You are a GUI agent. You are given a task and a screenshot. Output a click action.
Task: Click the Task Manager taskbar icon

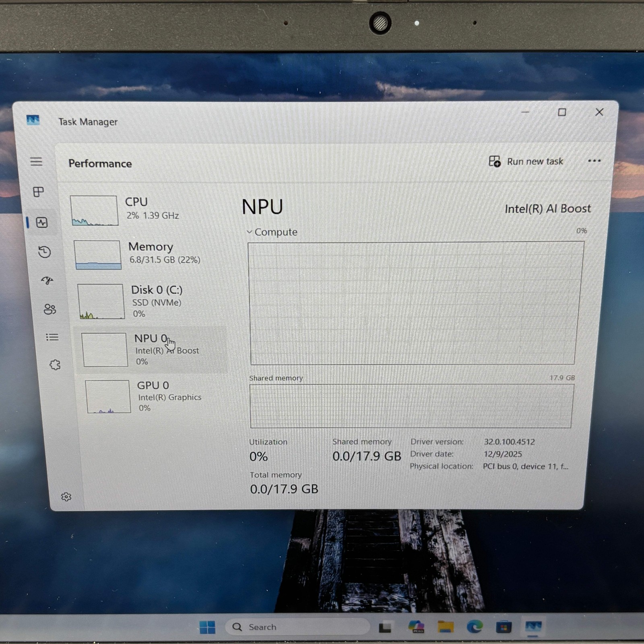click(x=533, y=626)
